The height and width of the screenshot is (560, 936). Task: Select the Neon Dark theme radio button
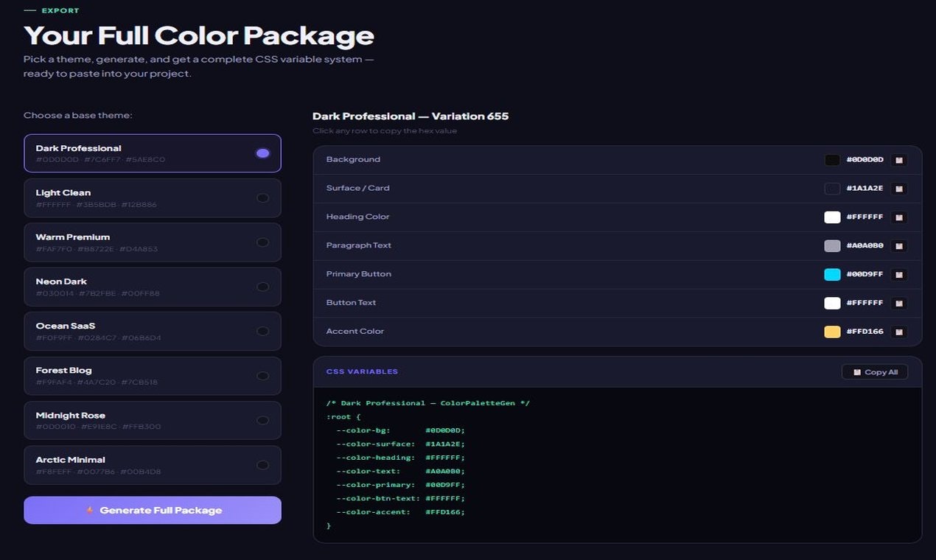pos(263,287)
